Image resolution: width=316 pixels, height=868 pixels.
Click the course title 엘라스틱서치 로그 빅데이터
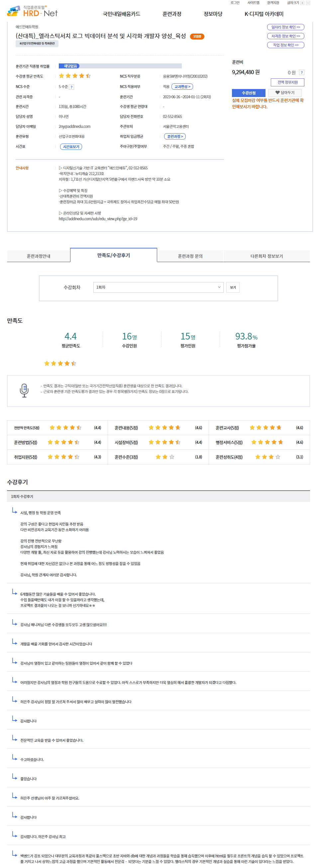point(101,36)
